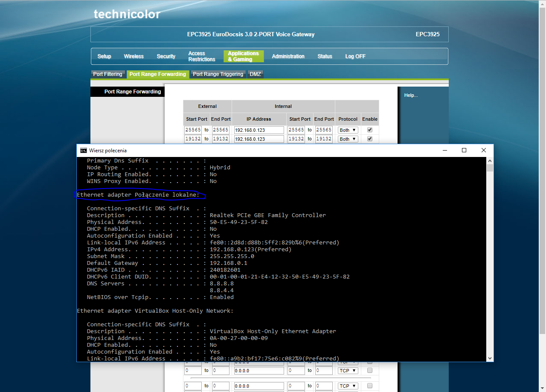Open the Administration tab
The width and height of the screenshot is (546, 392).
click(x=288, y=56)
